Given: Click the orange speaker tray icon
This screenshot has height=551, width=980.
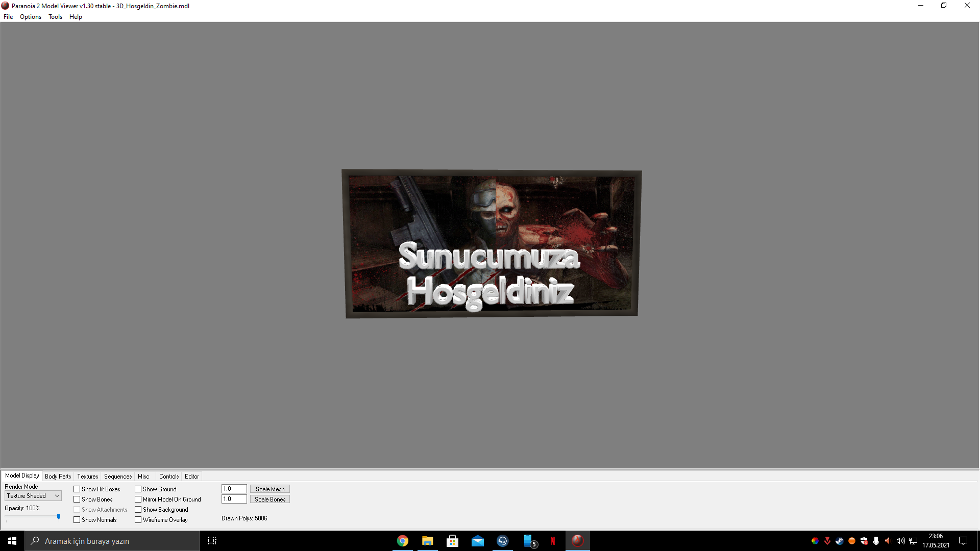Looking at the screenshot, I should pyautogui.click(x=888, y=541).
